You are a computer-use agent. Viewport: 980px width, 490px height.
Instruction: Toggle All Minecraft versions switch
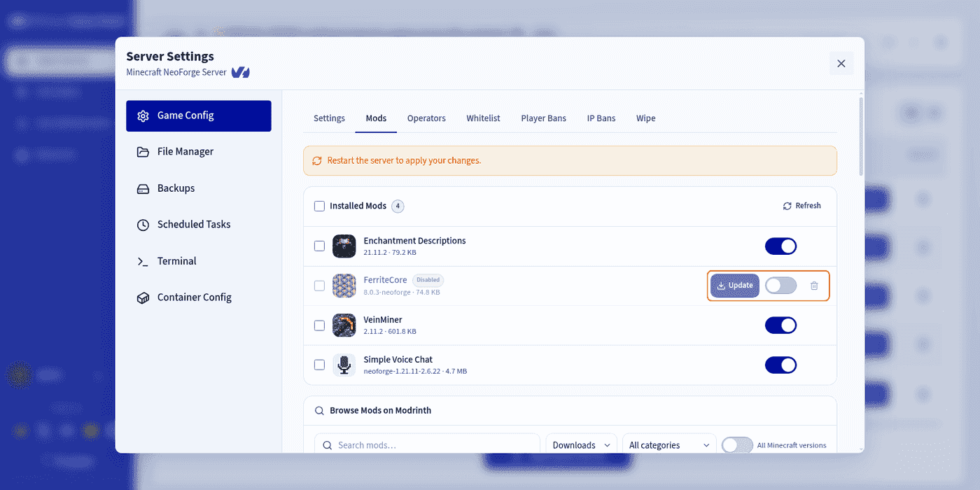point(737,445)
